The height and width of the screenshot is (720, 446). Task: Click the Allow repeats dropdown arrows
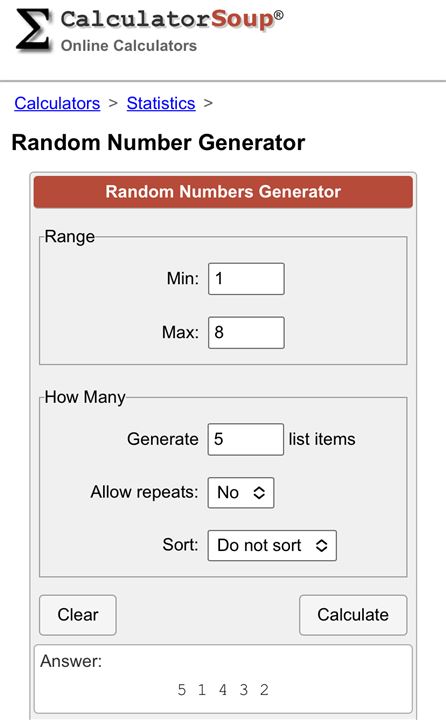[x=259, y=493]
